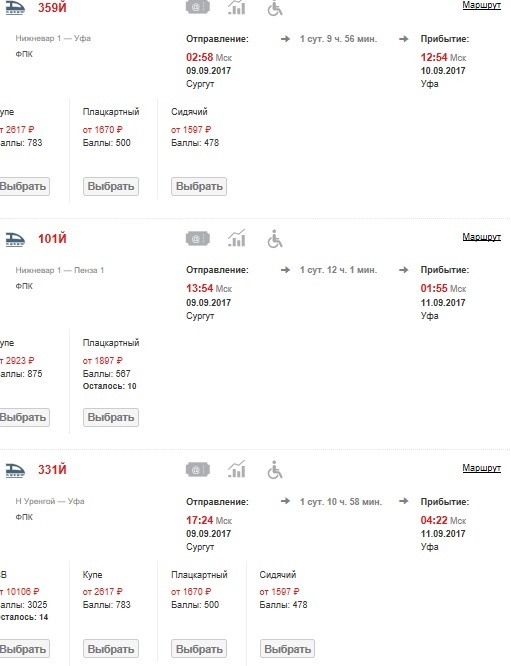Viewport: 511px width, 666px height.
Task: Click electronic ticket icon for train 331Й
Action: pyautogui.click(x=198, y=470)
